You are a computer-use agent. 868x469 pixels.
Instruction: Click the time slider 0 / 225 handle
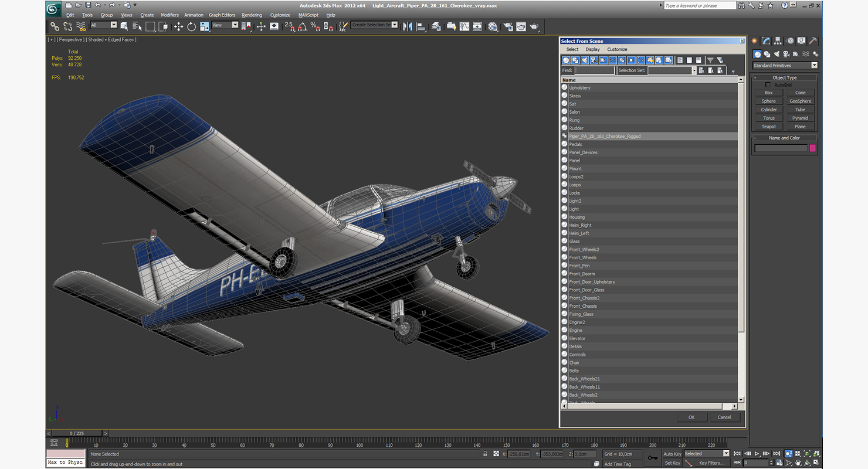point(76,433)
